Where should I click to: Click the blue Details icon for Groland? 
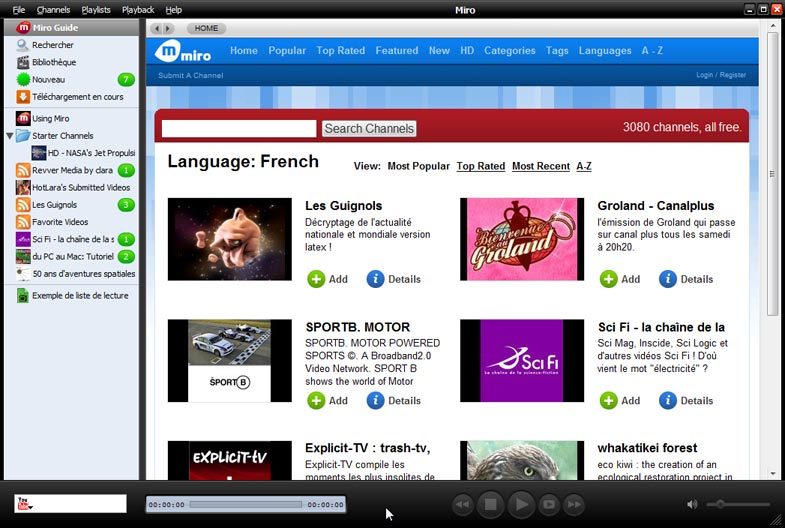click(668, 279)
